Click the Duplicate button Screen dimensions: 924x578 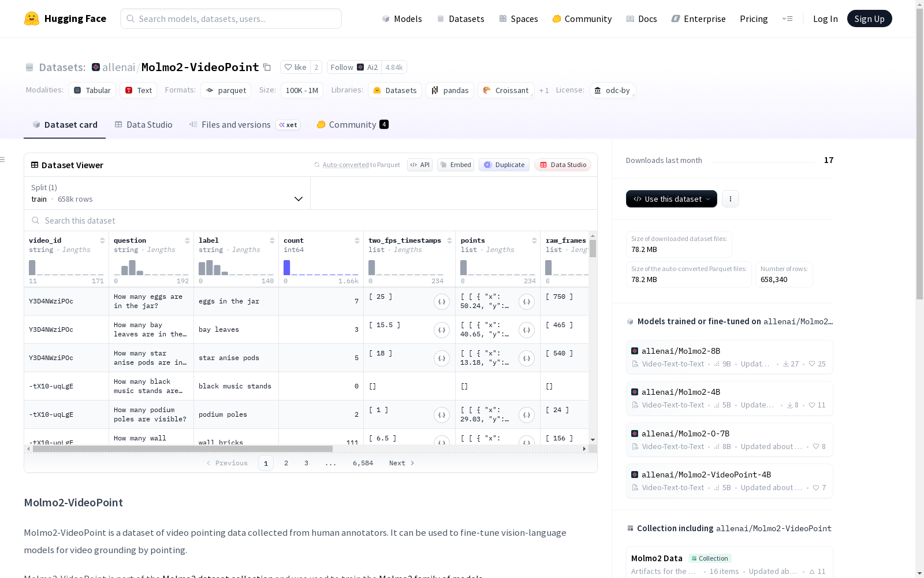(x=504, y=165)
